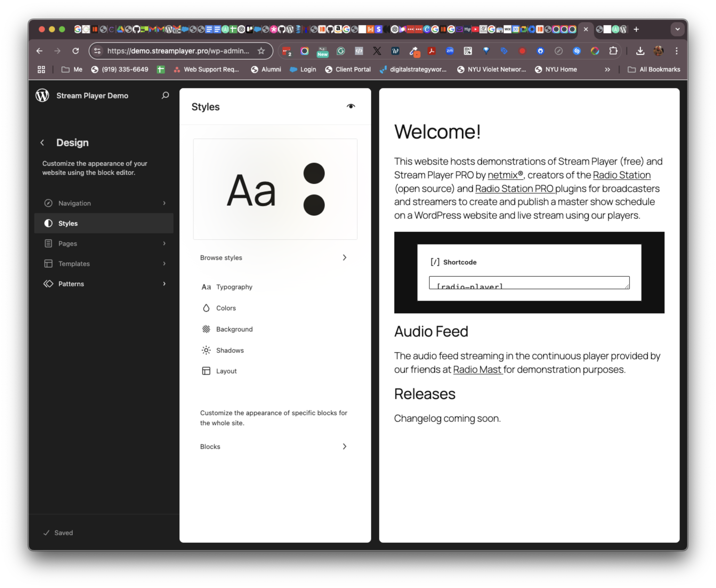Expand Pages with its chevron arrow

tap(164, 244)
